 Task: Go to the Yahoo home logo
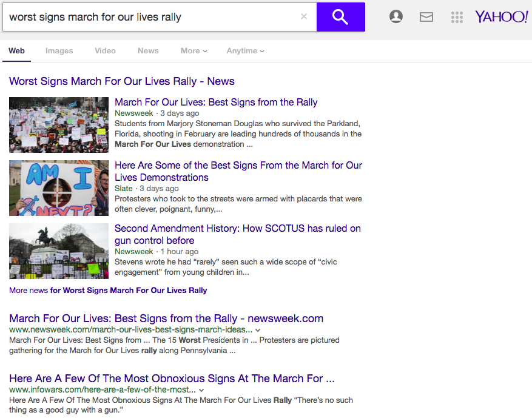[502, 16]
